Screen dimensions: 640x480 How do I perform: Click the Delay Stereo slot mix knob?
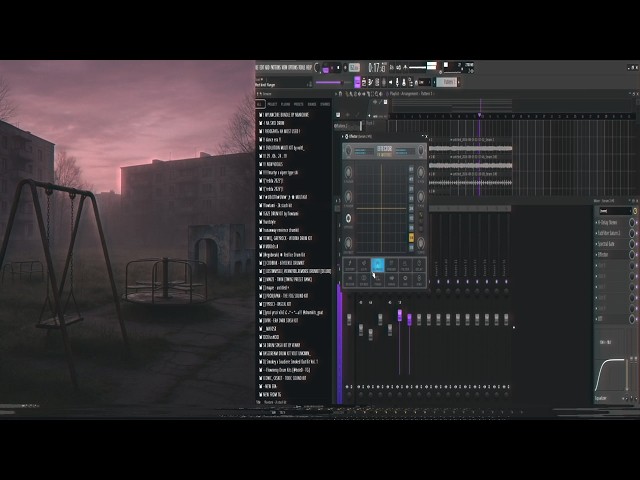632,222
